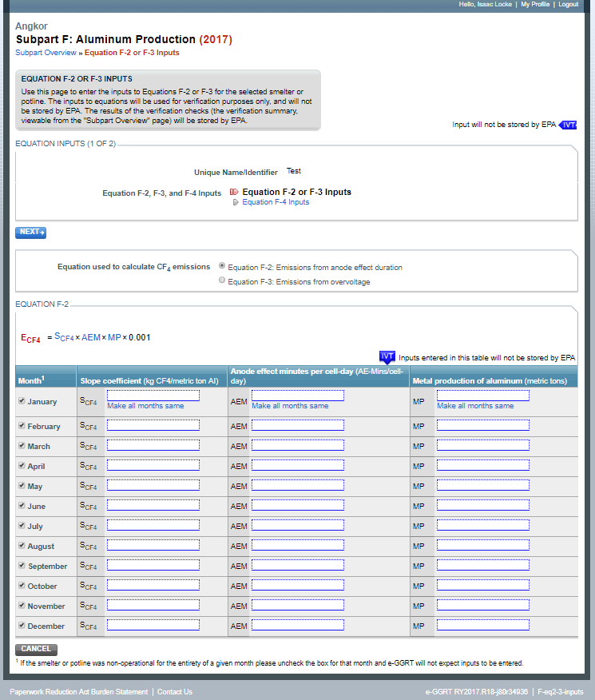Click Make all months same under AEM
This screenshot has height=700, width=595.
(290, 406)
